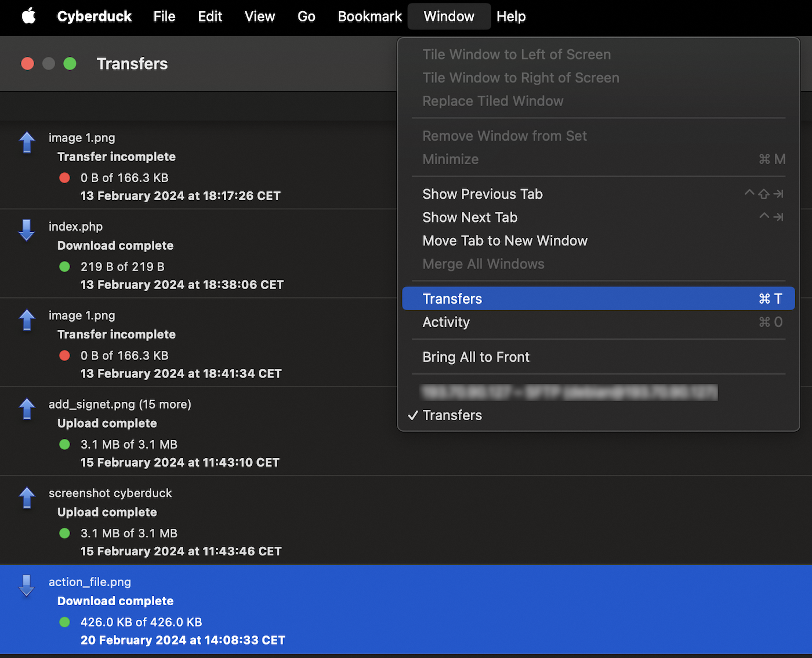Image resolution: width=812 pixels, height=658 pixels.
Task: Click the green status dot for action_file.png
Action: pos(65,622)
